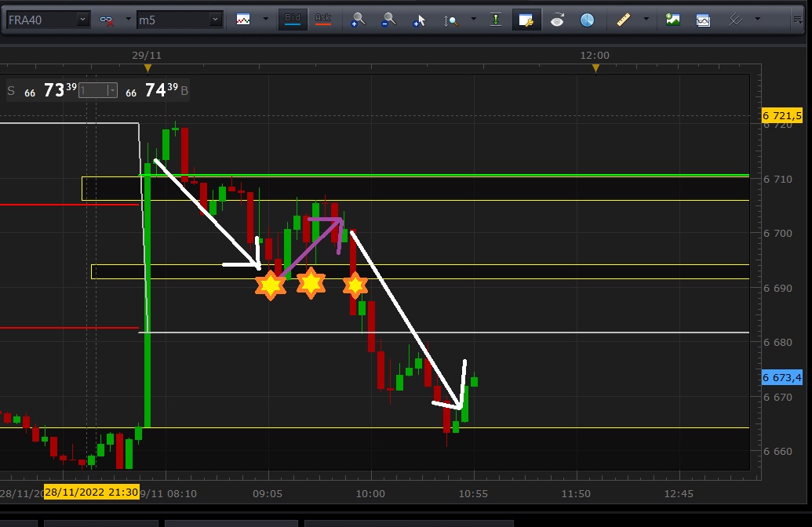
Task: Click the 28/11/2022 21:30 highlighted time label
Action: [91, 492]
